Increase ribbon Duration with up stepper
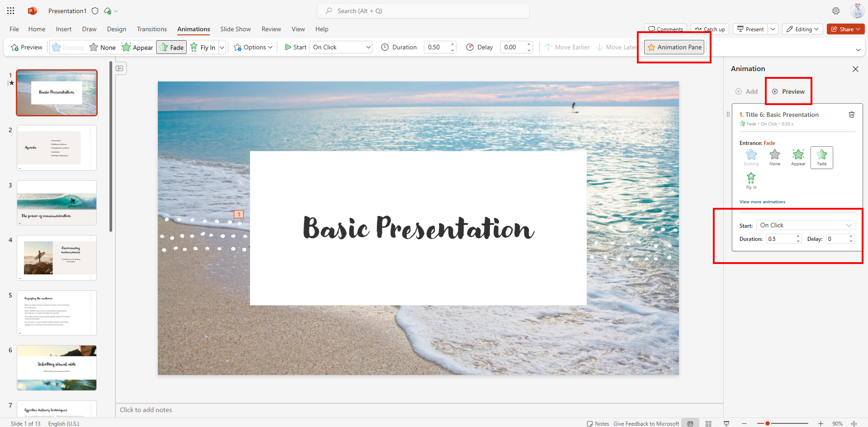 (452, 44)
